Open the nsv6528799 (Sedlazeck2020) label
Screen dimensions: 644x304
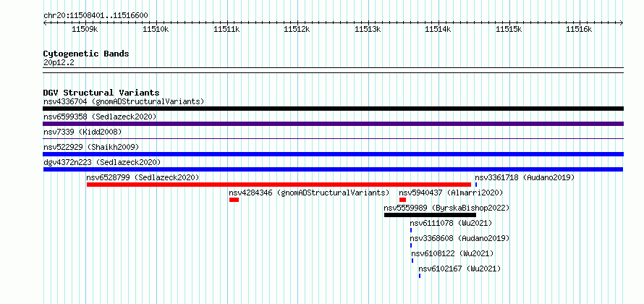tap(143, 177)
